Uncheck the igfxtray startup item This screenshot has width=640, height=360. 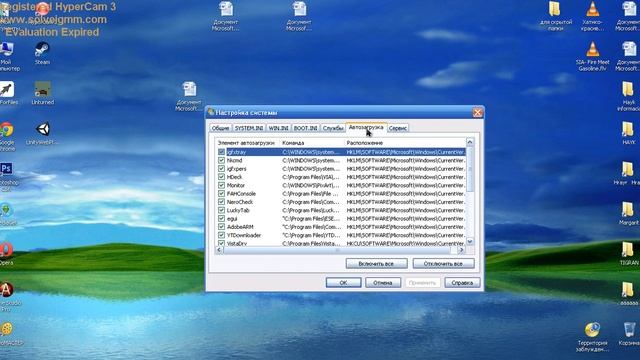221,152
